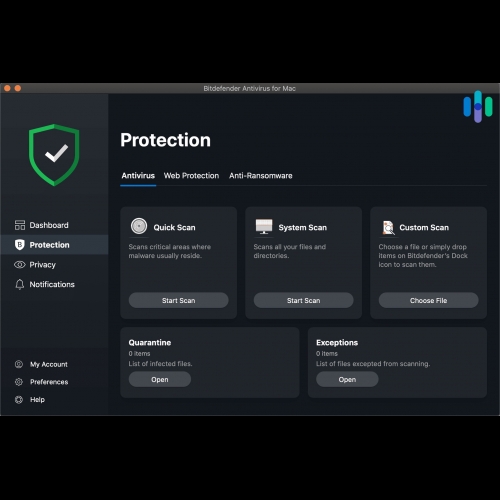The width and height of the screenshot is (500, 500).
Task: Click the Help lifebuoy icon
Action: click(x=19, y=399)
